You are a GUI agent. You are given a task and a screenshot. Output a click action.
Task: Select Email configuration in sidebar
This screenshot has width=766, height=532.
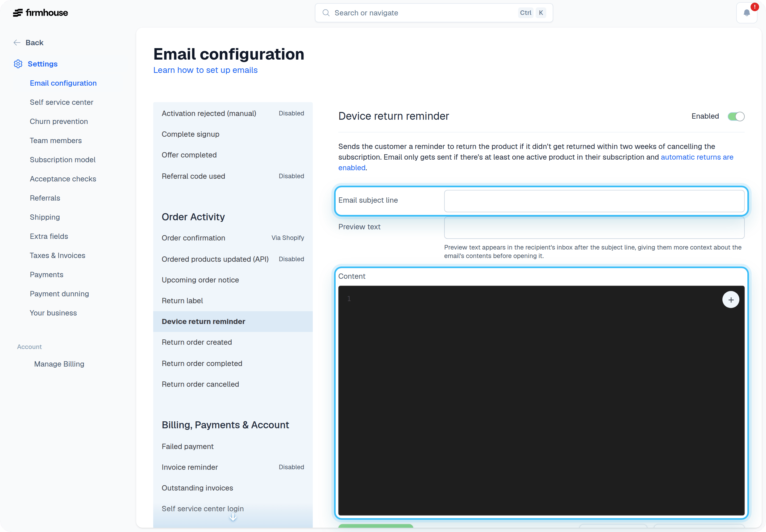(63, 83)
